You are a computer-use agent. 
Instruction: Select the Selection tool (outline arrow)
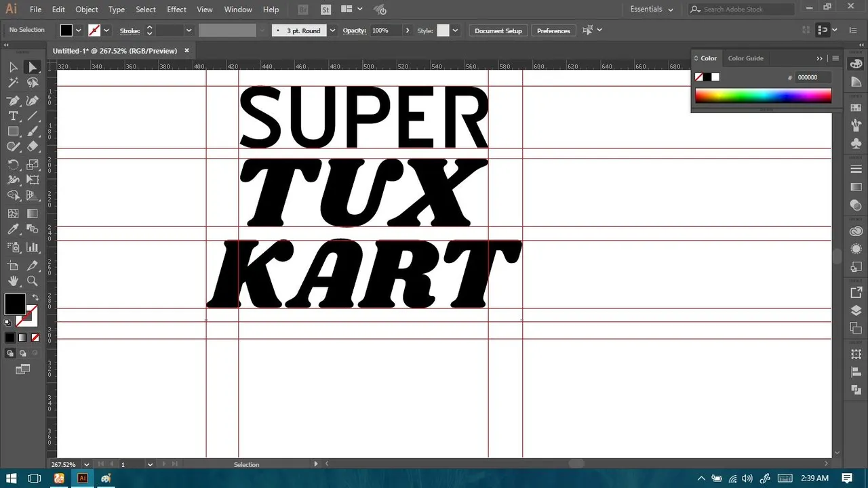tap(13, 66)
